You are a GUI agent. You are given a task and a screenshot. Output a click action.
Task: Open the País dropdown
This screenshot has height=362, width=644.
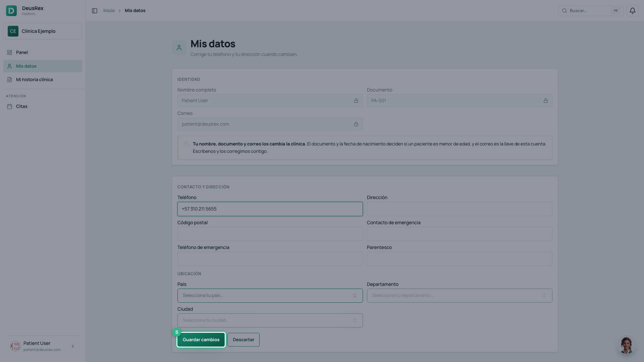(270, 296)
